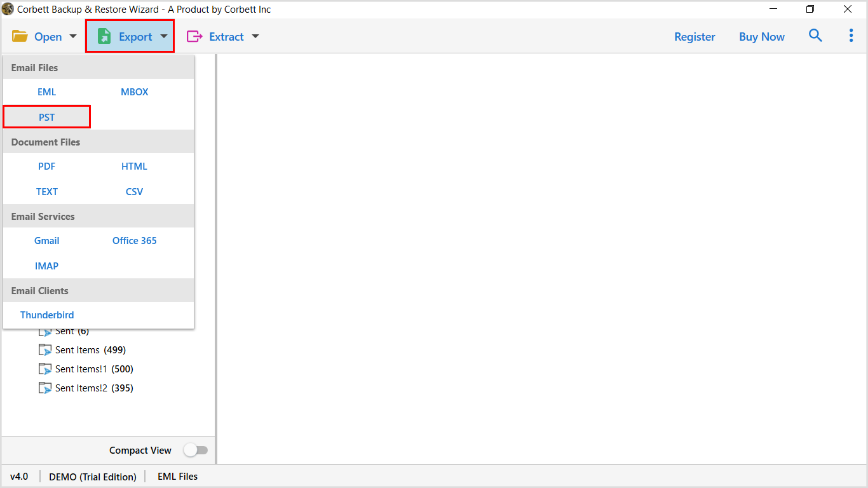Choose MBOX export format
Screen dimensions: 868x488
pos(135,91)
